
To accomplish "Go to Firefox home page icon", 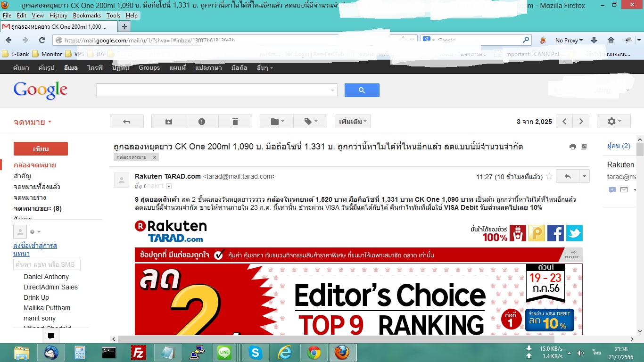I will click(611, 40).
